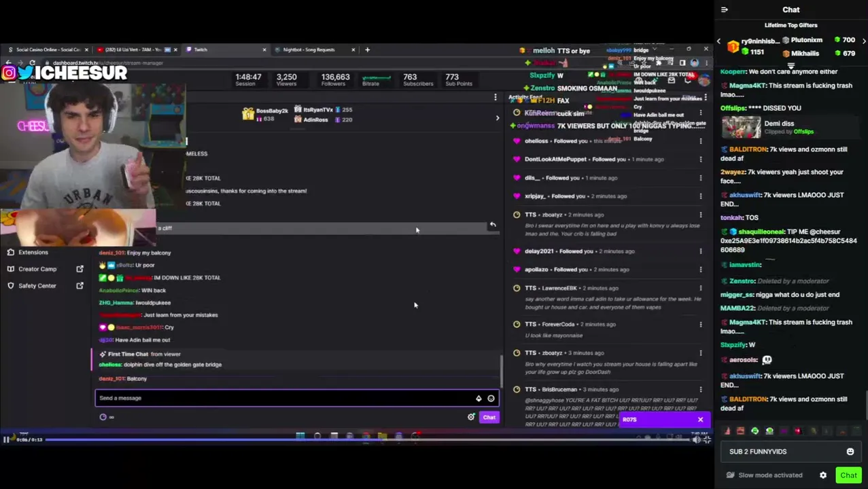This screenshot has width=868, height=489.
Task: Open options for xripjay_ follow event
Action: [701, 196]
